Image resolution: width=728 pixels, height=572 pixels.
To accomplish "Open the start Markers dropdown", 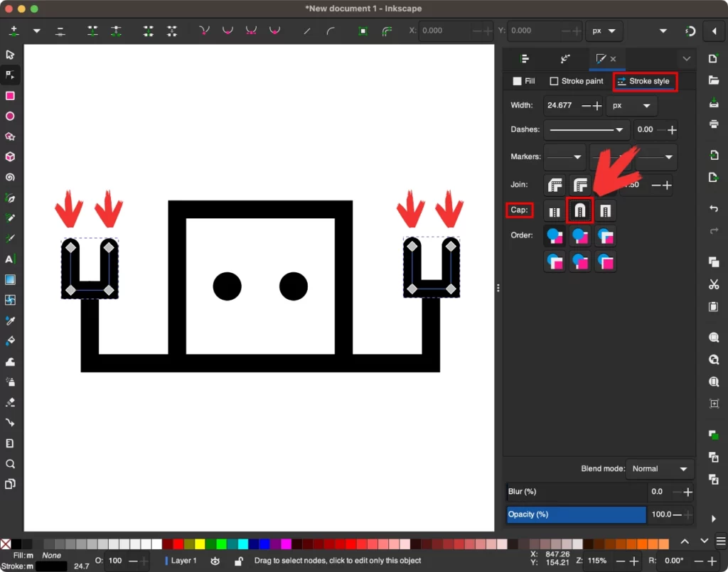I will (564, 157).
